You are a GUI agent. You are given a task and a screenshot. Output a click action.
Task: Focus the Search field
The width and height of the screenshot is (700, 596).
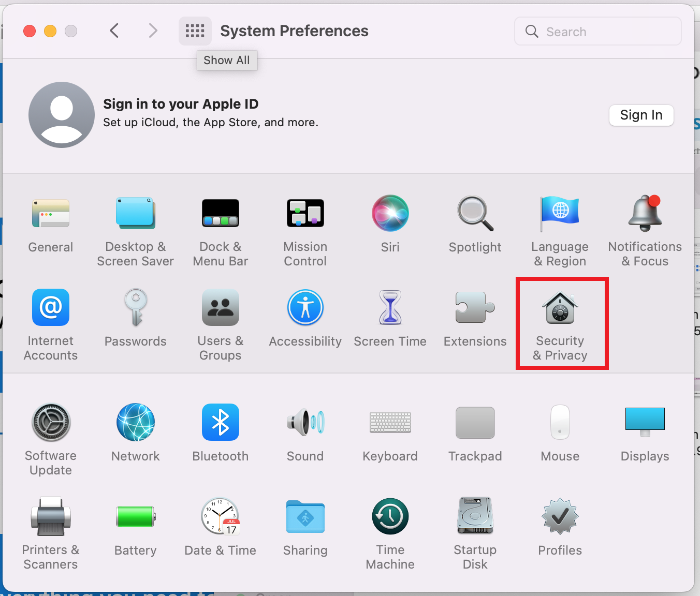(x=598, y=31)
